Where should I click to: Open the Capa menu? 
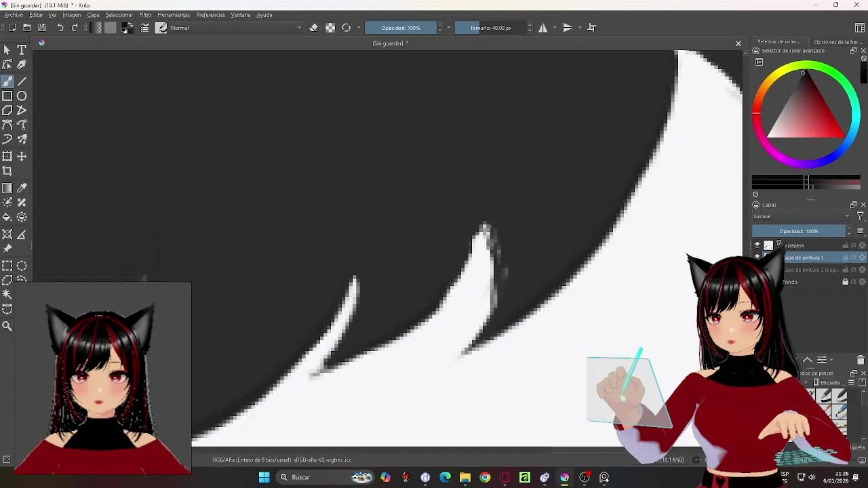93,15
